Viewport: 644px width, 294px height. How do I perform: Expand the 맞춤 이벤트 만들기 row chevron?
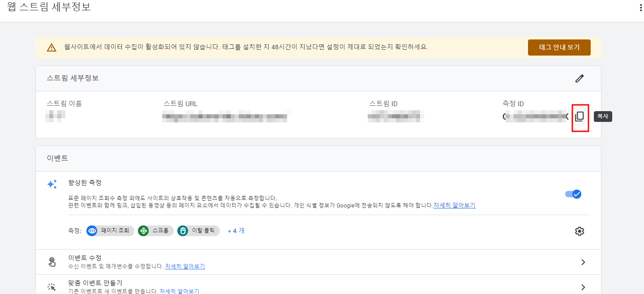(x=583, y=287)
